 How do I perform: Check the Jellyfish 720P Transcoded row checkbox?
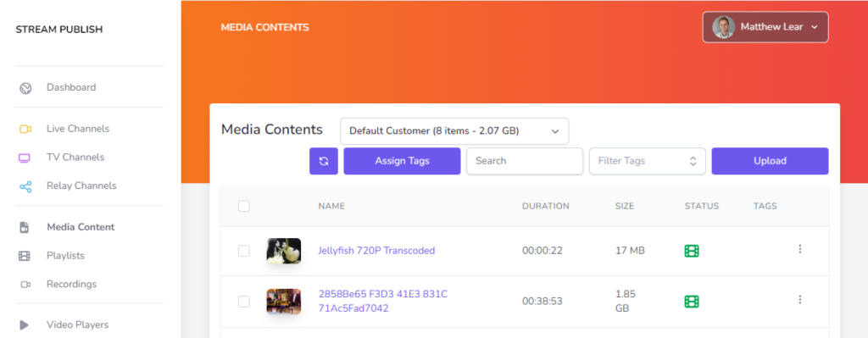pyautogui.click(x=243, y=251)
